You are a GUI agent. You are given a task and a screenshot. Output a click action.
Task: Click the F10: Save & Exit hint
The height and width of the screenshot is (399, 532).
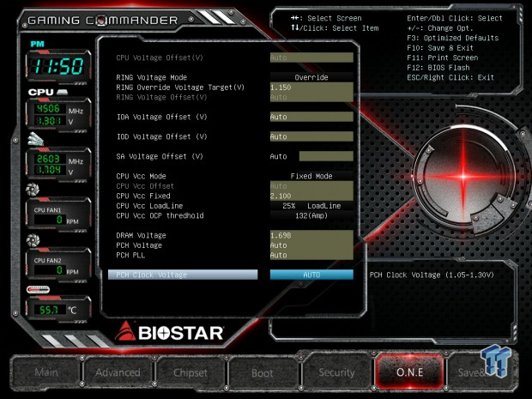point(440,48)
